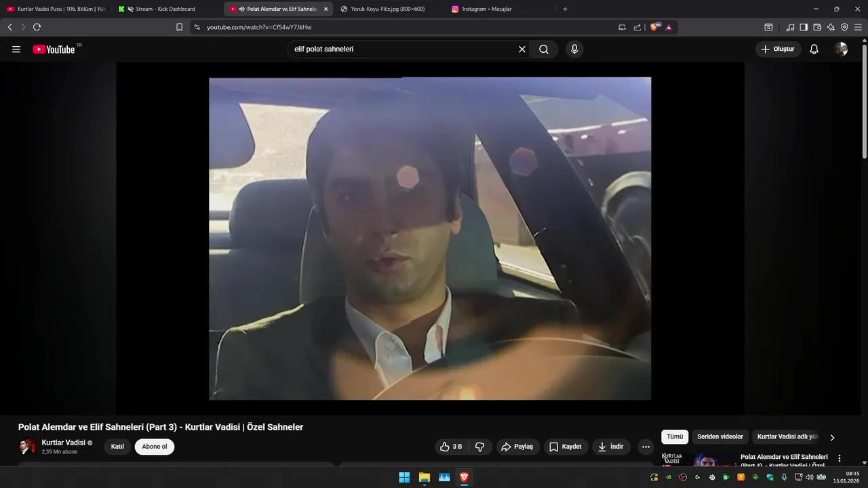Screen dimensions: 868x488
Task: Select the Tümü filter chip
Action: coord(675,437)
